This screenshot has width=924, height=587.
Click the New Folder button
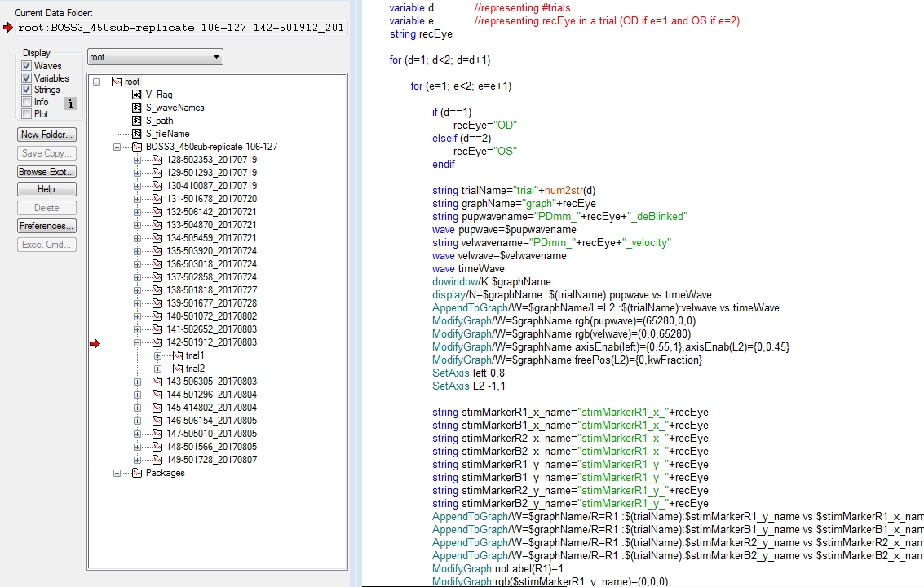pos(46,135)
